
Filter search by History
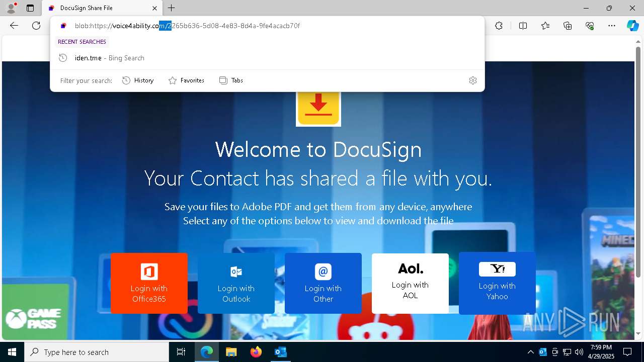(138, 80)
